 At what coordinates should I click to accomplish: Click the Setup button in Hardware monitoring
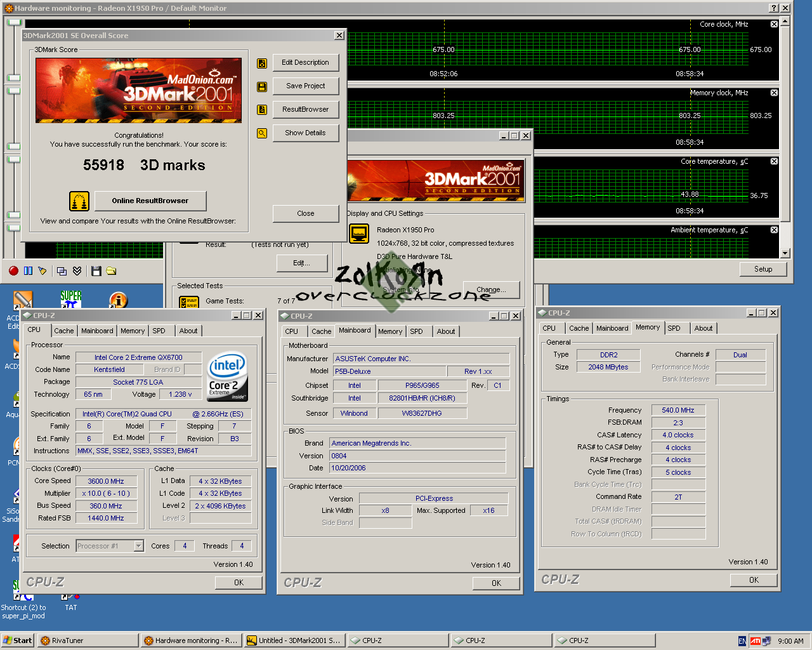point(763,269)
